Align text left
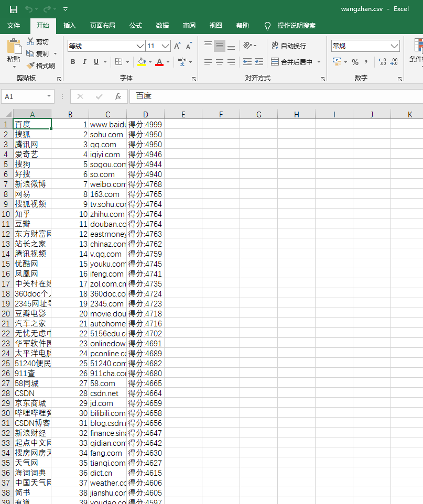 pos(208,62)
